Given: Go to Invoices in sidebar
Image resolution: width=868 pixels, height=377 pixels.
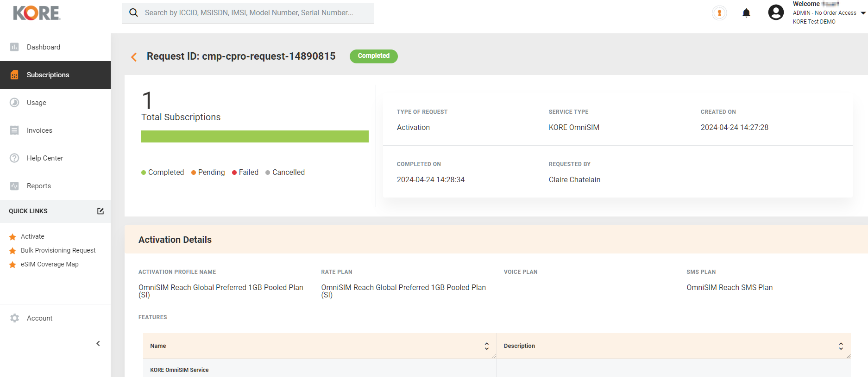Looking at the screenshot, I should [39, 130].
